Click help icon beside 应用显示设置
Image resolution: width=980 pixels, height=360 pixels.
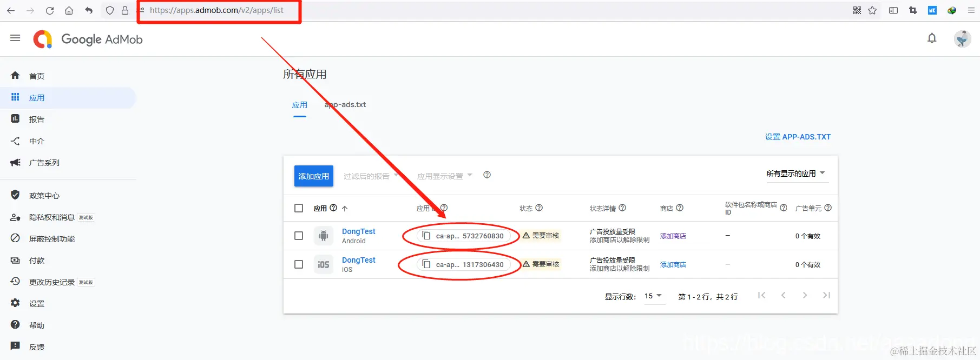pyautogui.click(x=487, y=175)
